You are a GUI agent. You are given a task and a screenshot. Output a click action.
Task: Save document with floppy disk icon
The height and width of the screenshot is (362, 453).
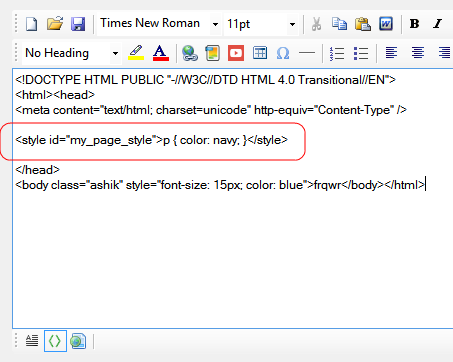click(x=78, y=24)
